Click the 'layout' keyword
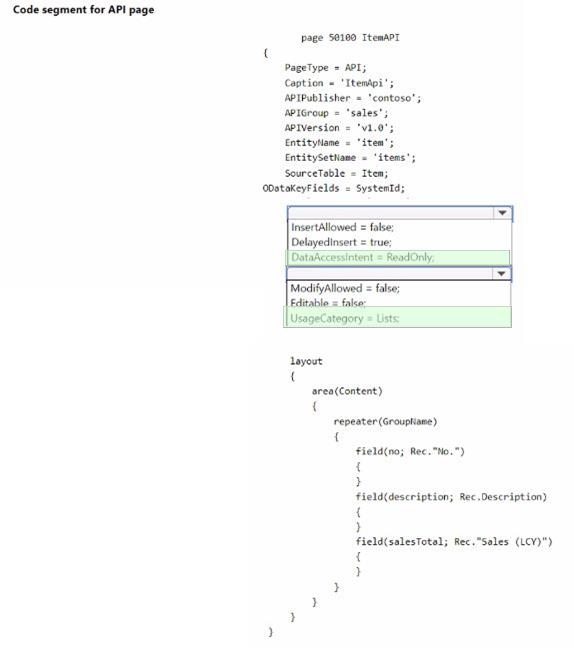The width and height of the screenshot is (574, 648). click(306, 361)
